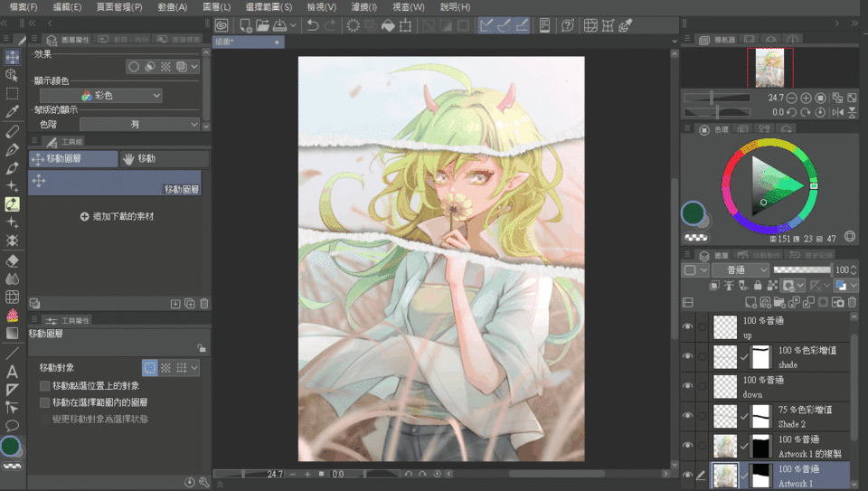Toggle Snap to Ruler in command bar

(x=486, y=25)
